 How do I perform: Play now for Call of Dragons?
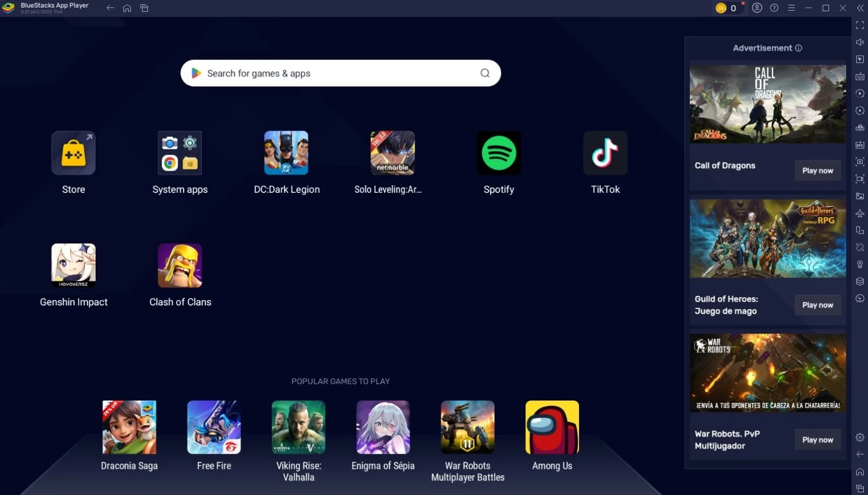(x=818, y=171)
